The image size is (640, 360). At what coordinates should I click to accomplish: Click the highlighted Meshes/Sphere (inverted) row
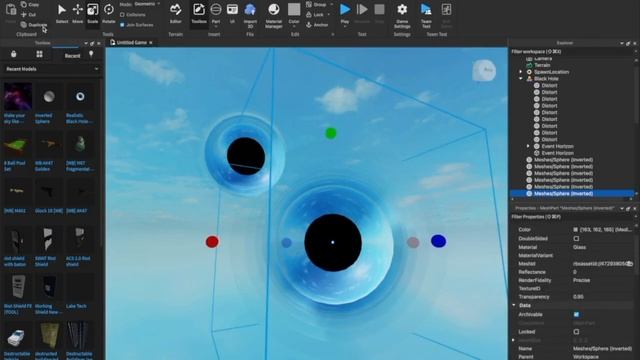pos(573,193)
